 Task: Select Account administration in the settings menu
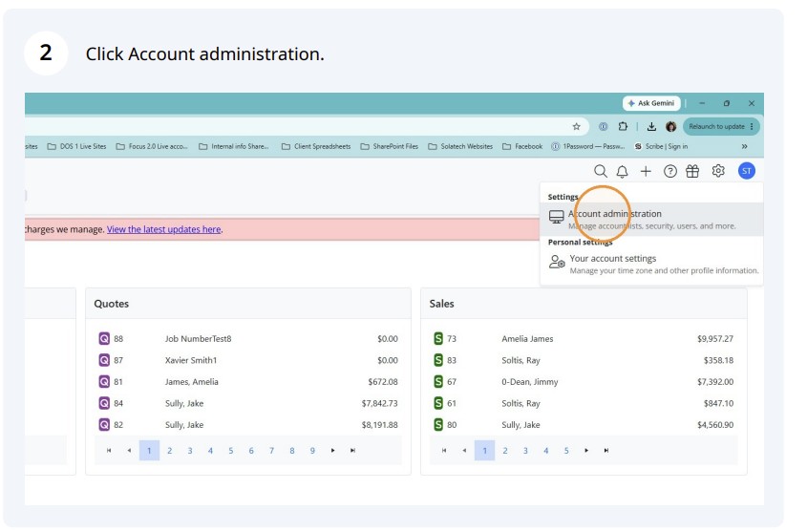click(651, 219)
